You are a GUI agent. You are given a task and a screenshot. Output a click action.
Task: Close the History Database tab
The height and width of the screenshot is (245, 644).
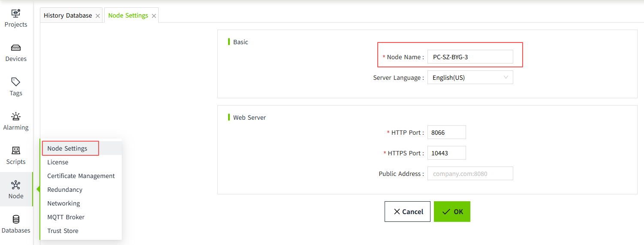[98, 16]
